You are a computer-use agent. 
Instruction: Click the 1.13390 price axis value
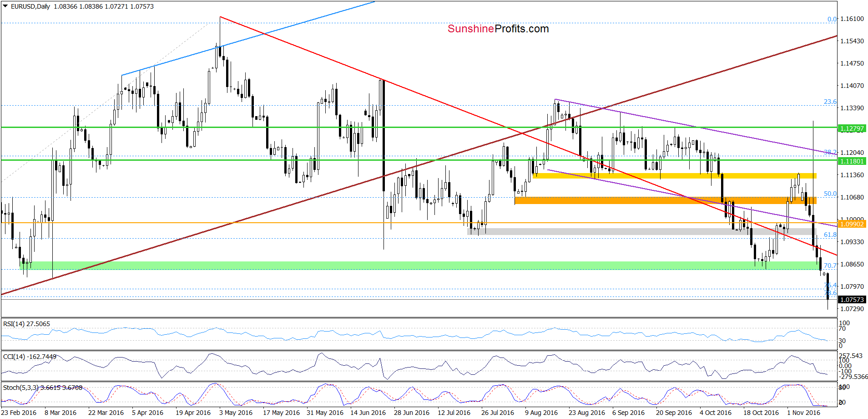852,108
